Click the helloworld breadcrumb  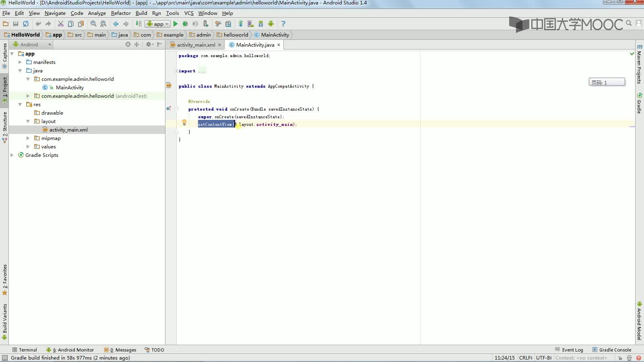232,35
